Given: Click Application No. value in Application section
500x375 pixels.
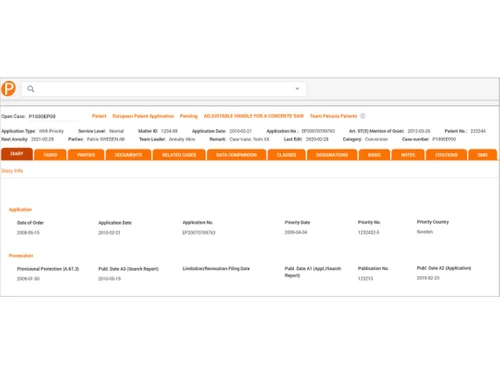Looking at the screenshot, I should click(x=199, y=233).
